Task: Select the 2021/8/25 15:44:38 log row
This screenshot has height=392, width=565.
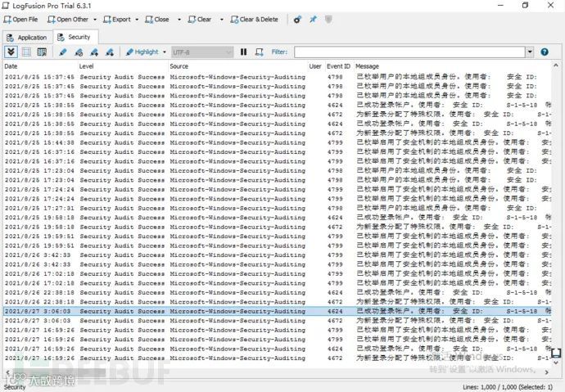Action: click(x=277, y=142)
